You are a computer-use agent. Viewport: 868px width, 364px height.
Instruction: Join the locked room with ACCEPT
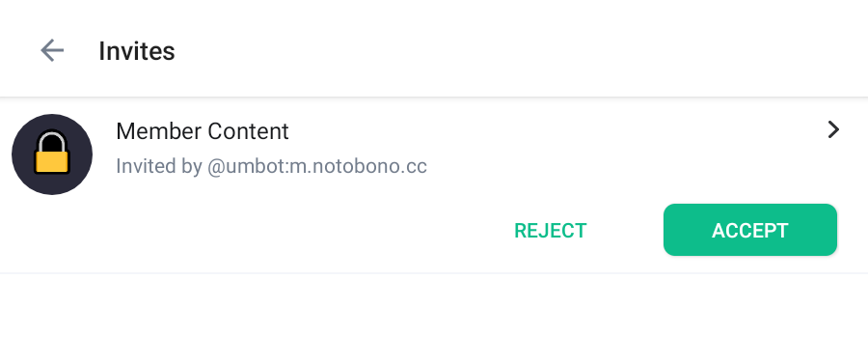(x=750, y=230)
